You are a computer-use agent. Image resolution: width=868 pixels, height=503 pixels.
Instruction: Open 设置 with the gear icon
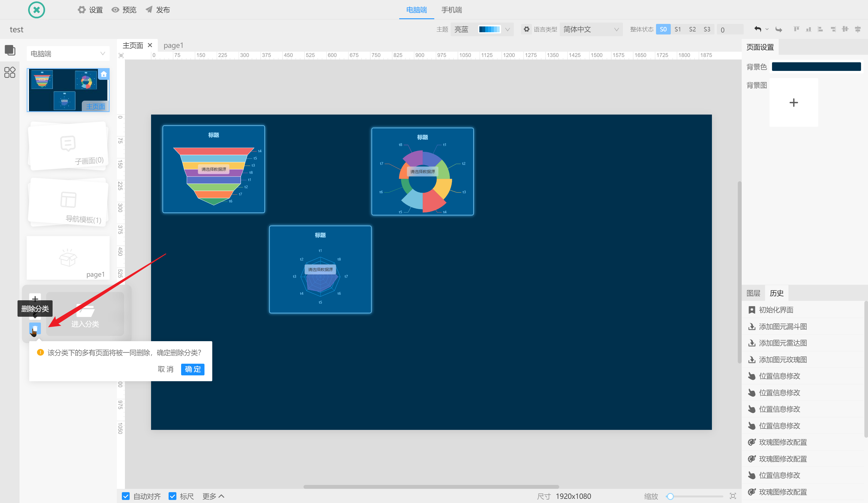coord(82,10)
